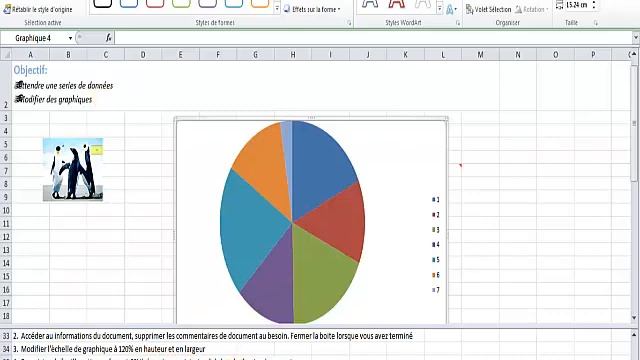Pick the first WordArt style
The image size is (640, 360).
370,4
